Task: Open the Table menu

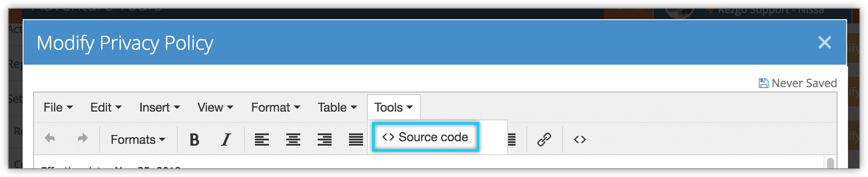Action: (337, 107)
